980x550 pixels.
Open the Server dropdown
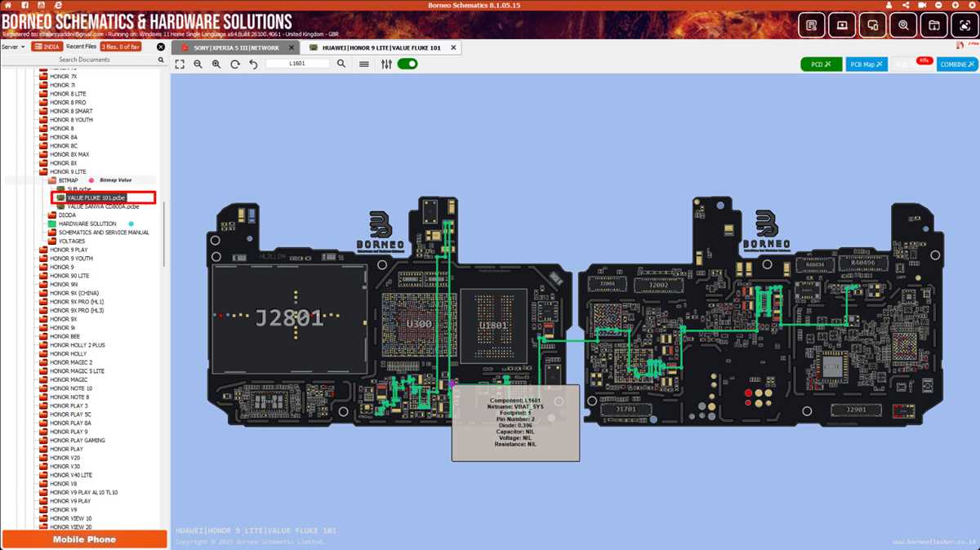pyautogui.click(x=13, y=47)
